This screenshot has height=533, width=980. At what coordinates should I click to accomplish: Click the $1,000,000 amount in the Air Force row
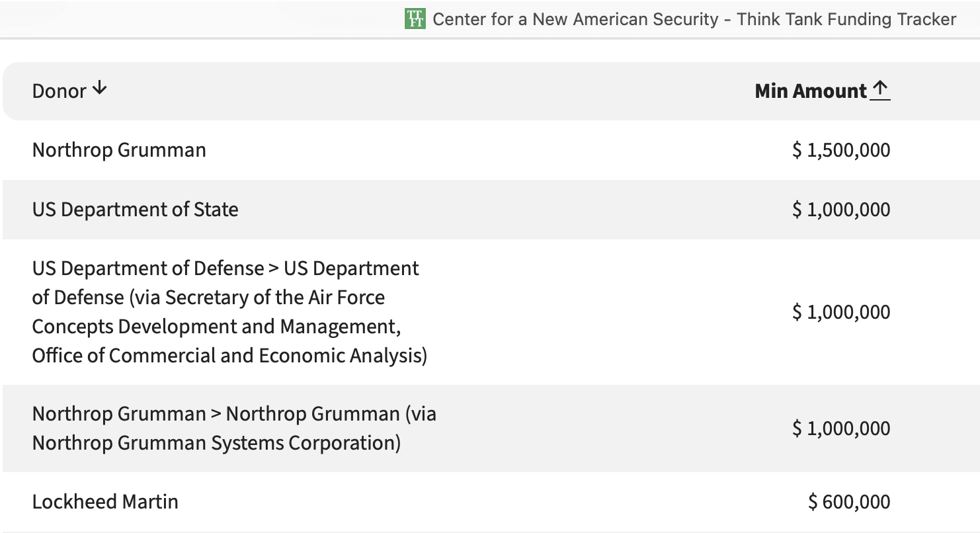point(840,311)
